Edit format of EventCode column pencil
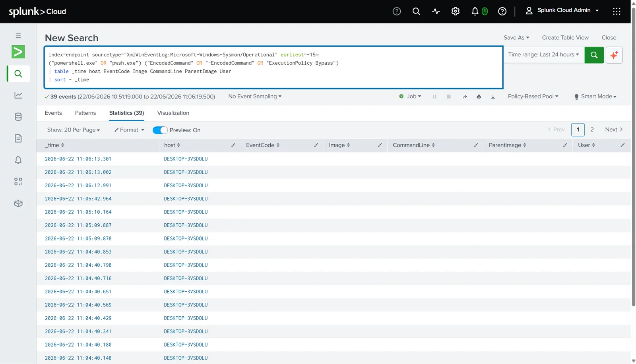 (316, 145)
